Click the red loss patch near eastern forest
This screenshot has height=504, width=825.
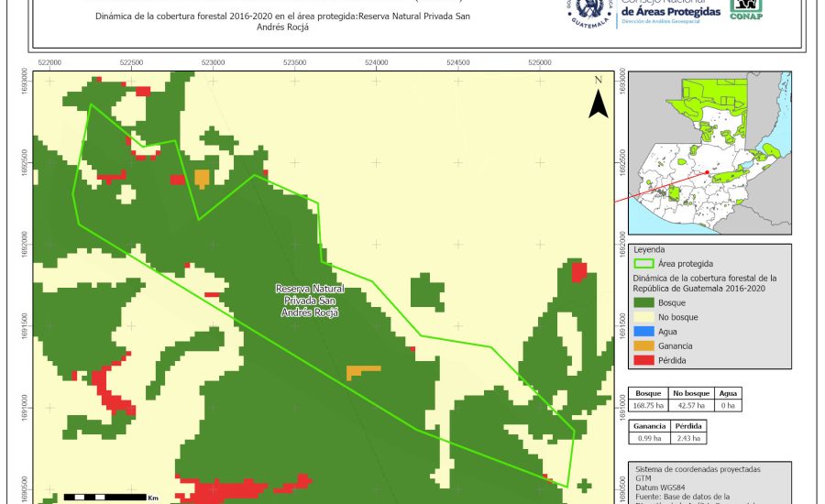click(578, 272)
